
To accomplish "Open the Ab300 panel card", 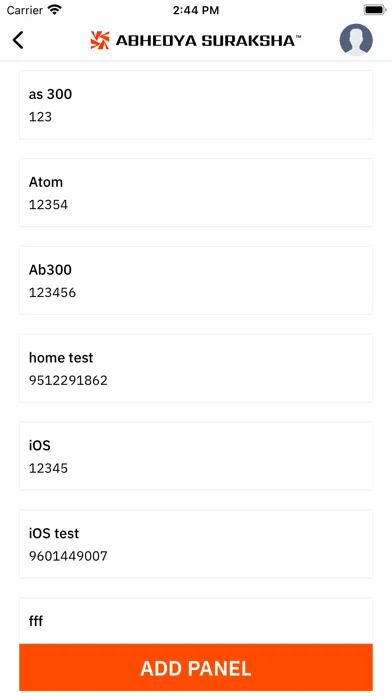I will [196, 281].
